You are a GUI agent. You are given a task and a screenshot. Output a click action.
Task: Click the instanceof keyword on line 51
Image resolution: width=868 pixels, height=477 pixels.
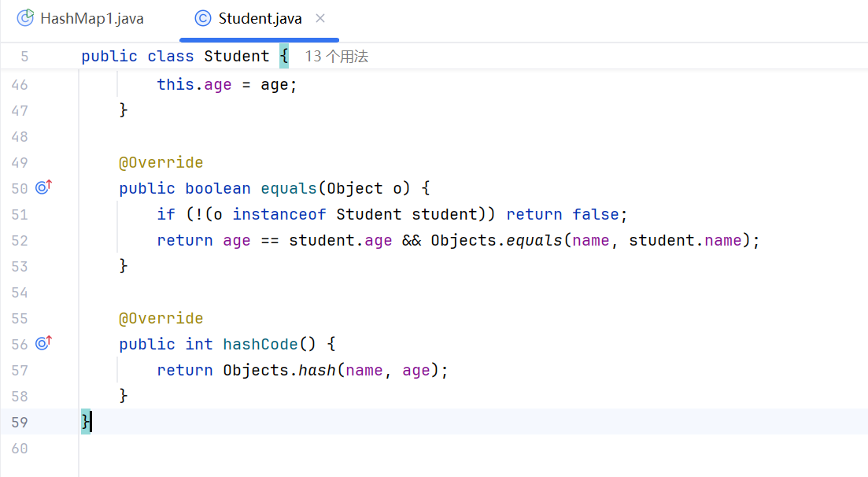279,214
